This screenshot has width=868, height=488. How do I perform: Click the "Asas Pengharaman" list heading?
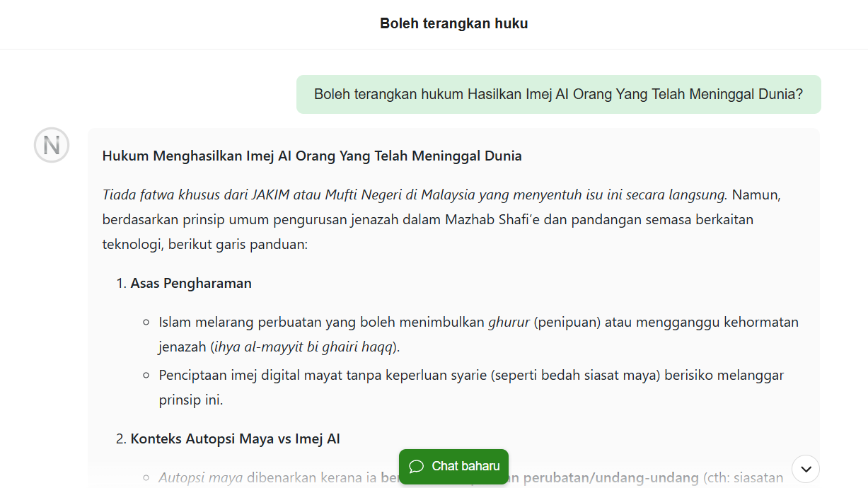click(191, 283)
